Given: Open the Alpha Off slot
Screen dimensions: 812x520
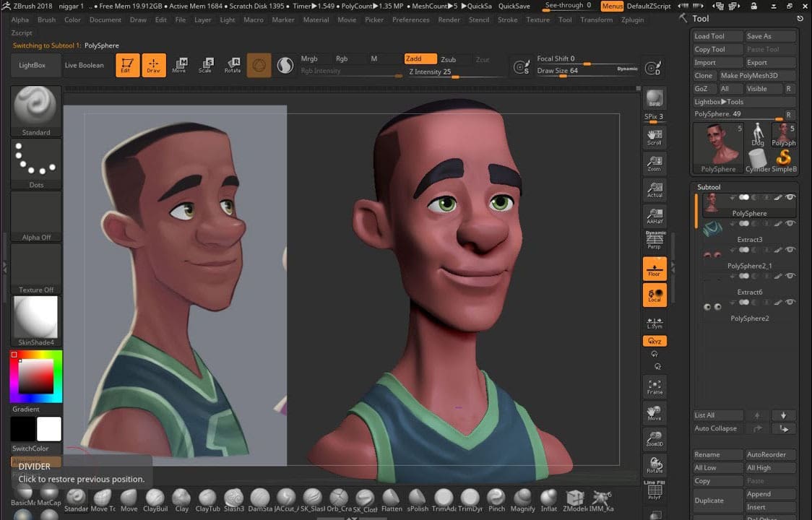Looking at the screenshot, I should click(x=35, y=216).
